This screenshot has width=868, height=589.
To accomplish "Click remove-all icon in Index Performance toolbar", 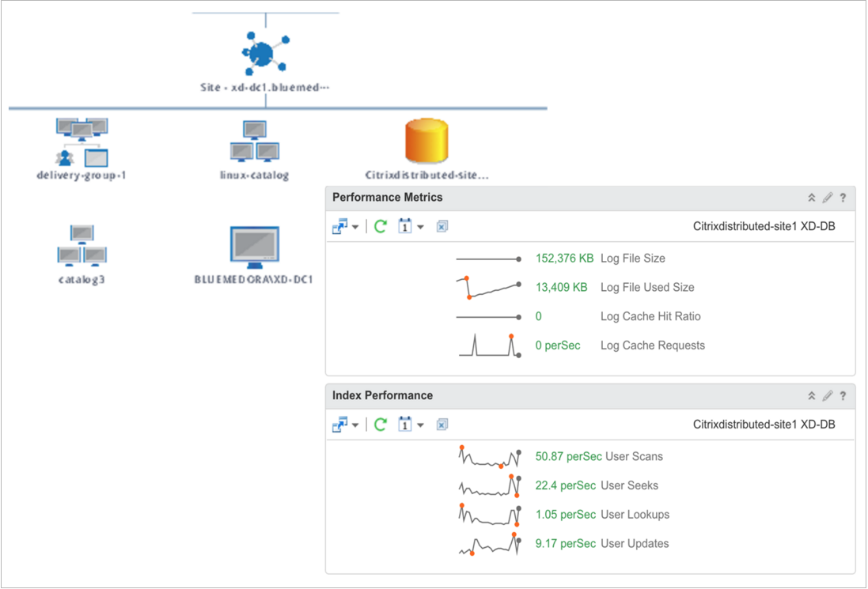I will point(442,425).
